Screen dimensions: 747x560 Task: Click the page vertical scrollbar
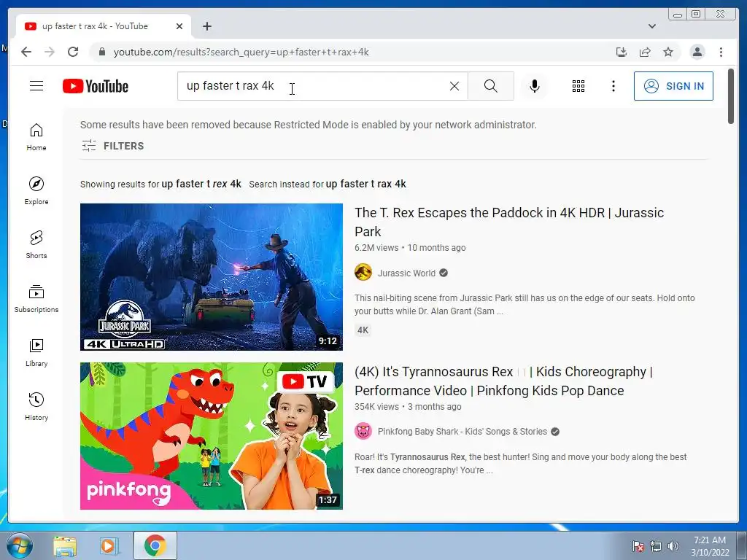(x=731, y=97)
